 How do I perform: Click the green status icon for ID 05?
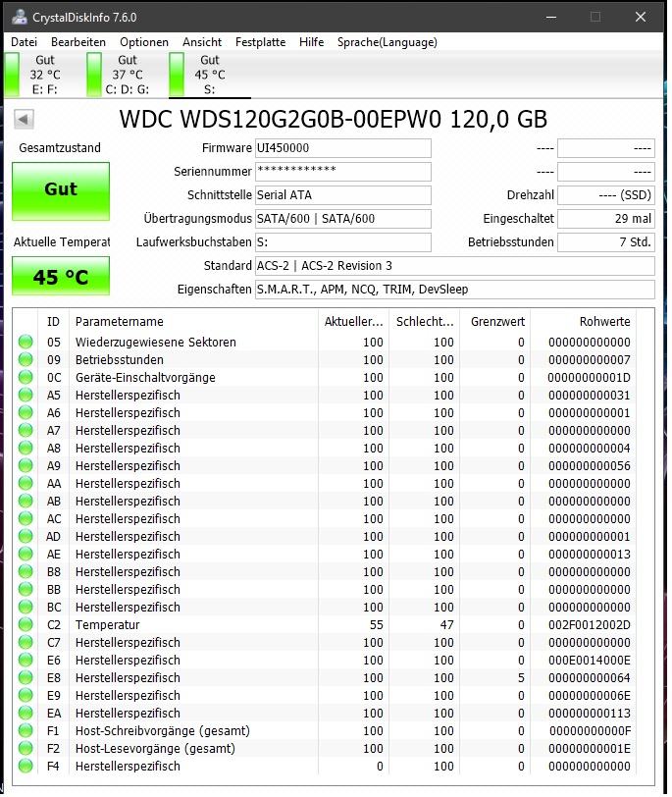point(26,342)
